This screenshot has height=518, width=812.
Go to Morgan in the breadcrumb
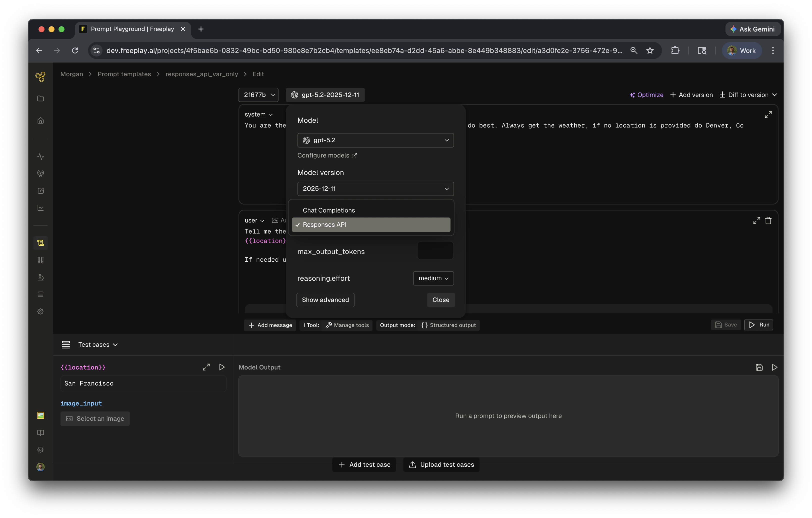point(71,74)
